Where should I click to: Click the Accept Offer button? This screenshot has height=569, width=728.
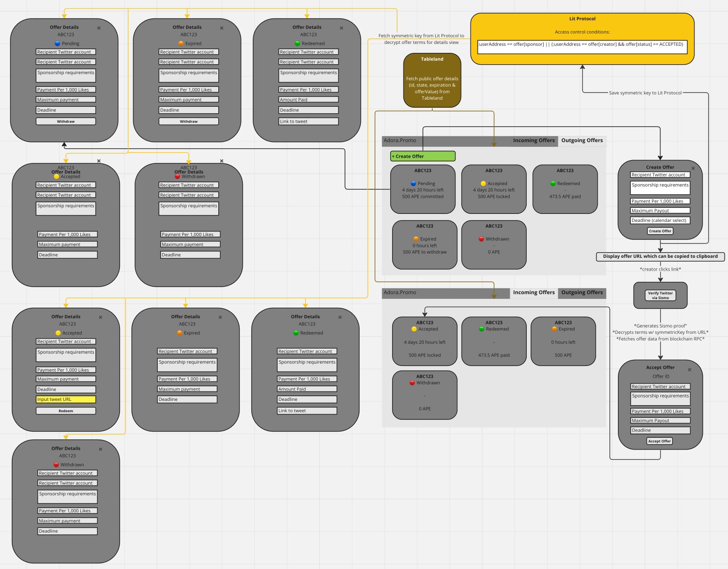pos(659,441)
